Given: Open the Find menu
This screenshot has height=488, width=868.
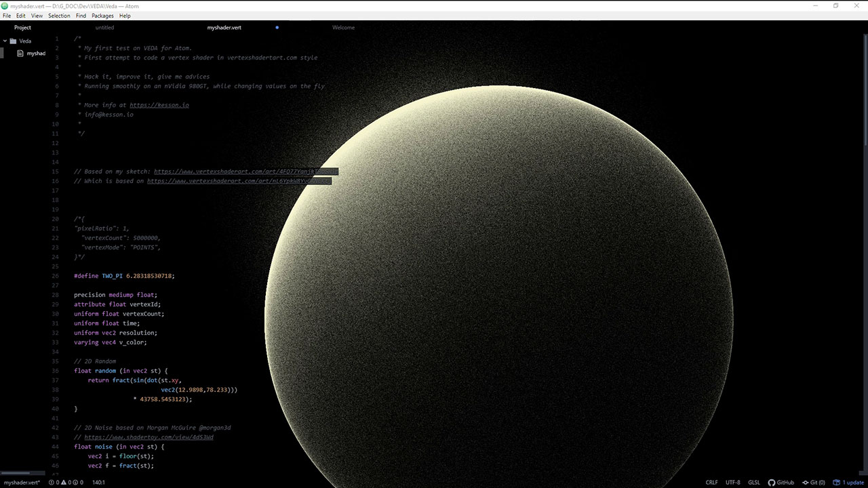Looking at the screenshot, I should (81, 16).
